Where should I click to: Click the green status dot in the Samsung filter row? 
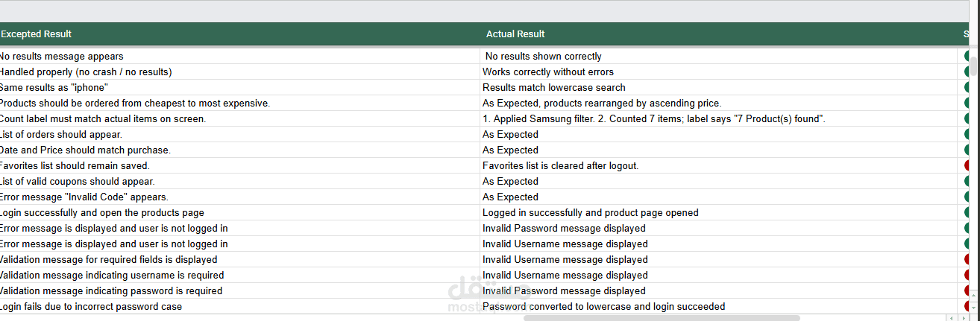[967, 118]
